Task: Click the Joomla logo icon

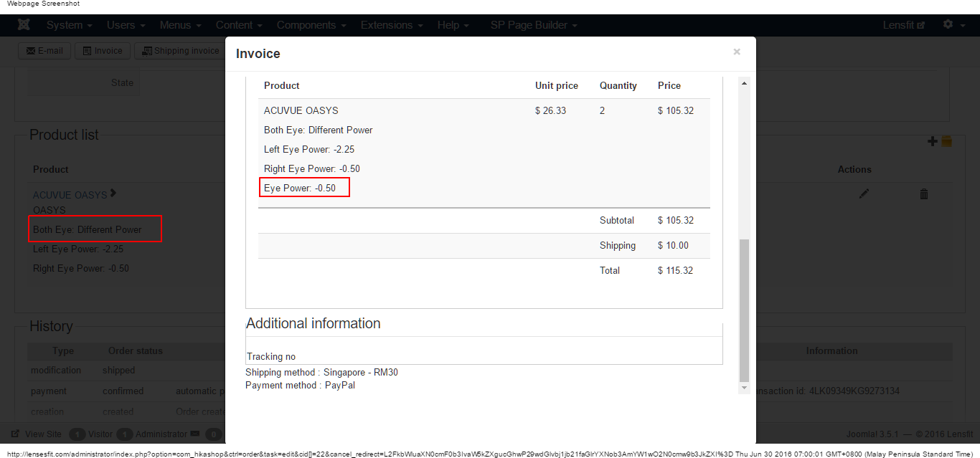Action: pyautogui.click(x=24, y=25)
